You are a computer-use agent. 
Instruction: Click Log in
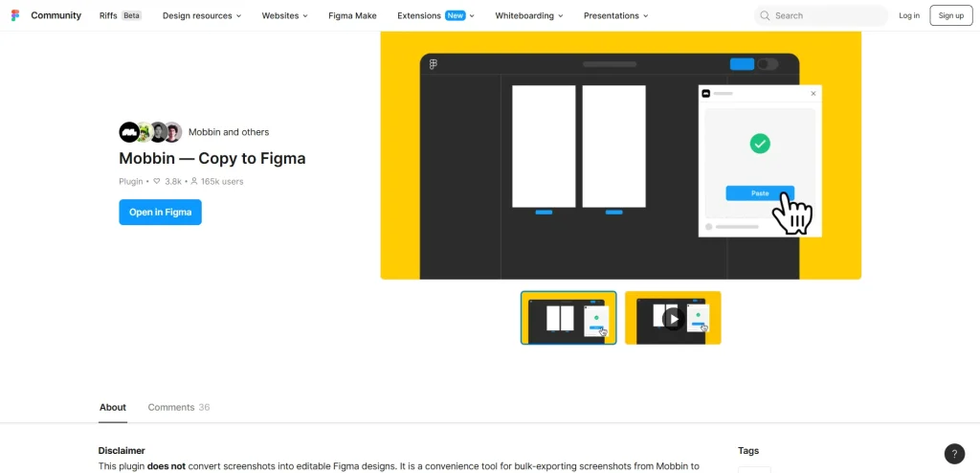[x=909, y=15]
